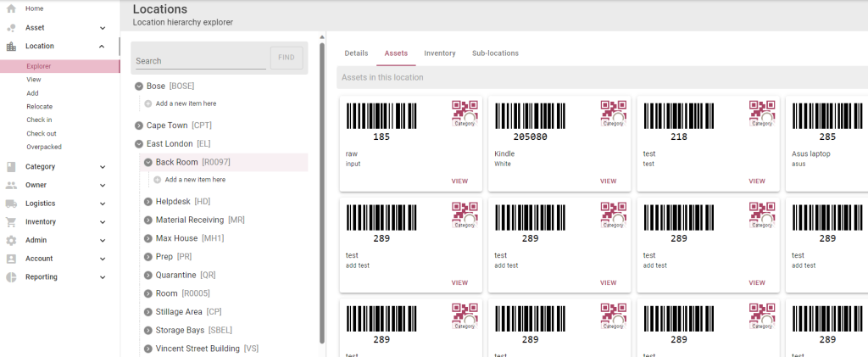Collapse the Location menu chevron
This screenshot has height=357, width=868.
(x=102, y=47)
